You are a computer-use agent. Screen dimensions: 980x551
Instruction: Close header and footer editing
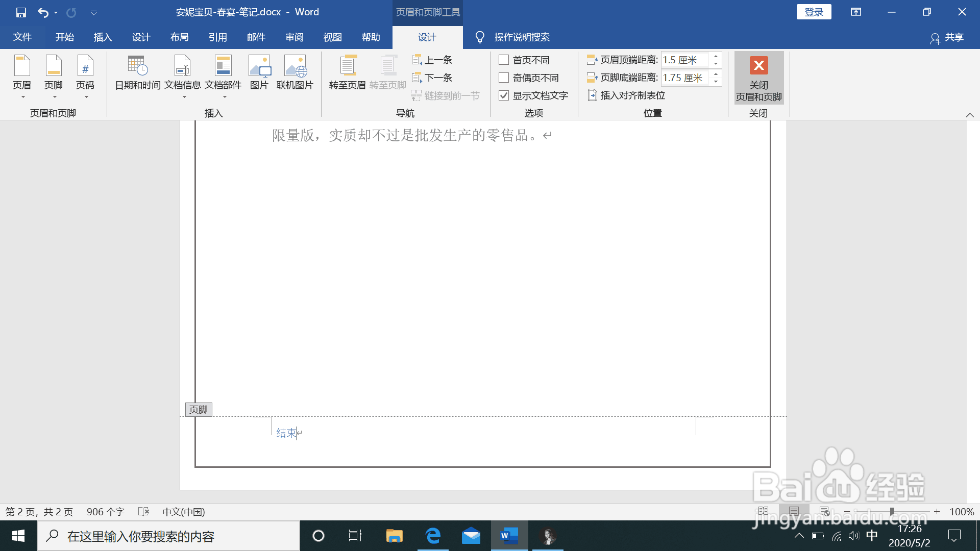759,78
